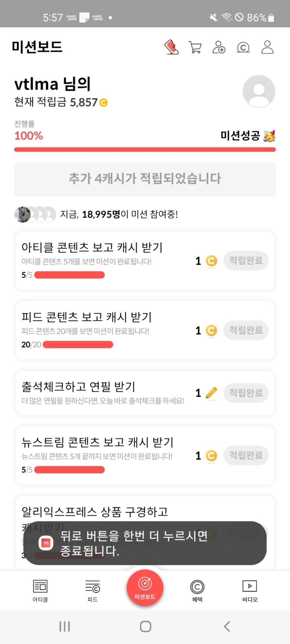Tap the invite friend icon
This screenshot has width=290, height=644.
(x=219, y=47)
